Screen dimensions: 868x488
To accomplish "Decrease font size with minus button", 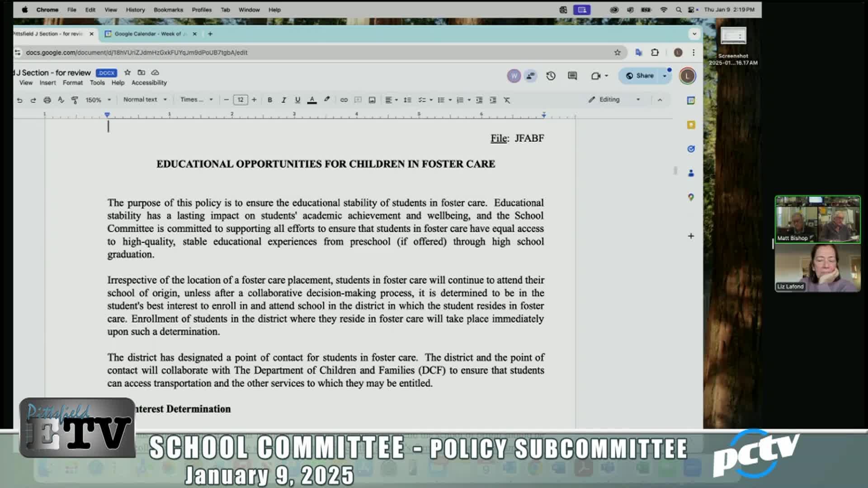I will click(x=226, y=100).
